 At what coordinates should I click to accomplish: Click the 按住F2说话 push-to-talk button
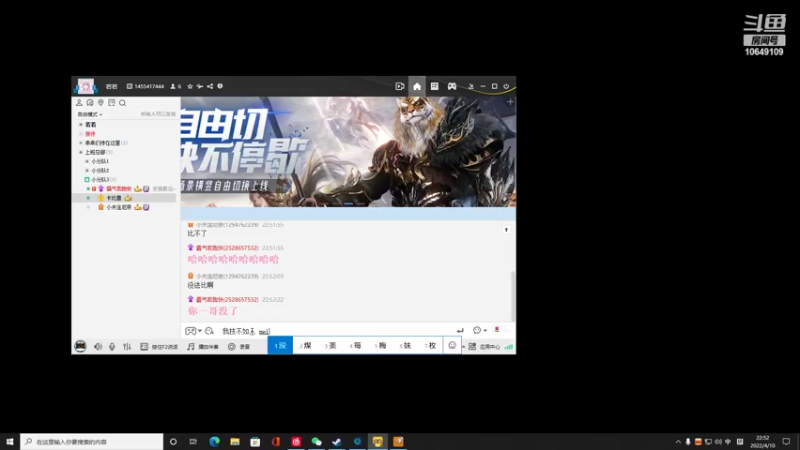pos(159,346)
